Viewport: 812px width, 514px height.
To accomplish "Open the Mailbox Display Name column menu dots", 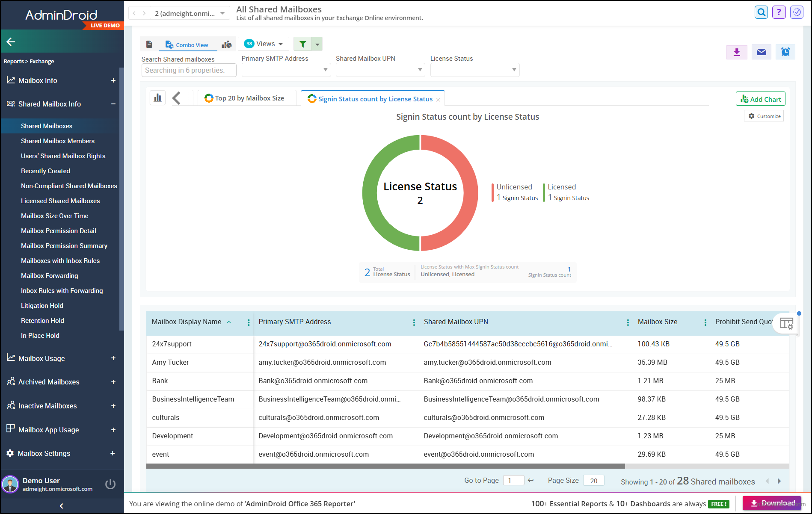I will point(249,322).
